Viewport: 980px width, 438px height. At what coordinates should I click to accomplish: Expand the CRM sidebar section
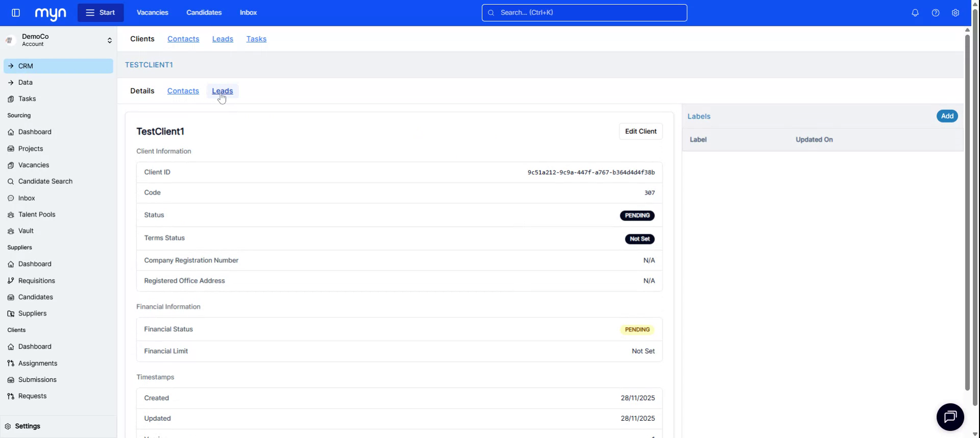(x=11, y=66)
